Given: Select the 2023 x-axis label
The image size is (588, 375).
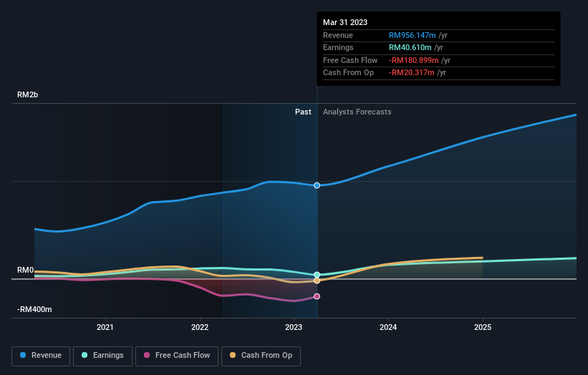Looking at the screenshot, I should [294, 327].
